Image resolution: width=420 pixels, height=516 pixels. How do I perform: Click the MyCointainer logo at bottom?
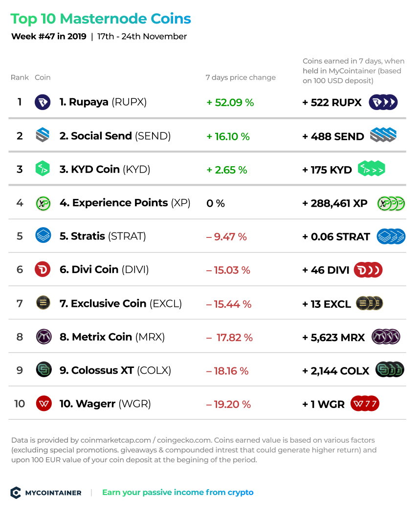[46, 493]
